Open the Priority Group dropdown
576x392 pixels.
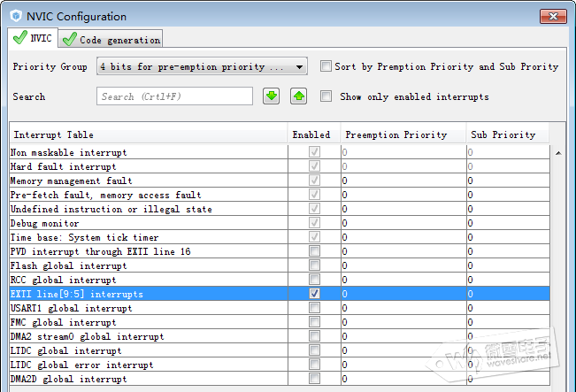point(300,66)
